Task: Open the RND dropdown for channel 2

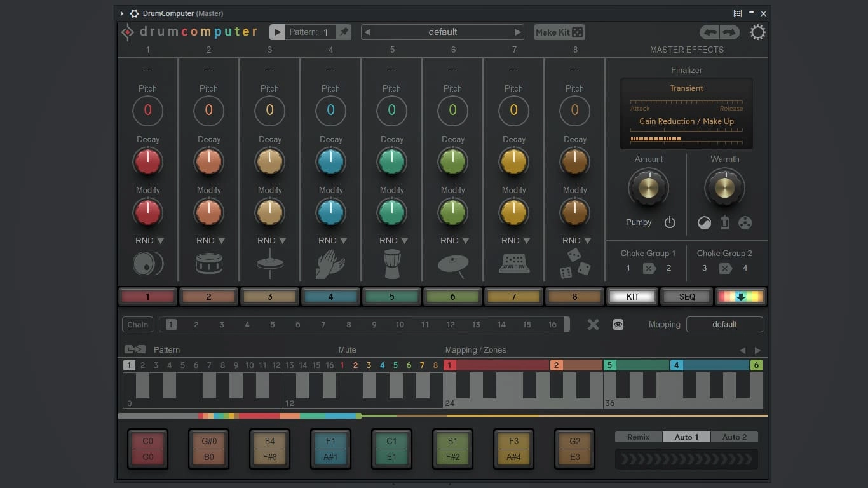Action: pos(211,241)
